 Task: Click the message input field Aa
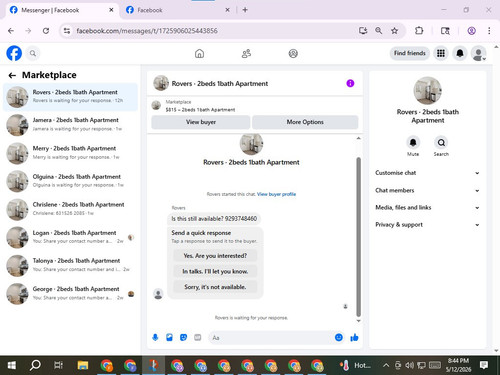click(270, 338)
